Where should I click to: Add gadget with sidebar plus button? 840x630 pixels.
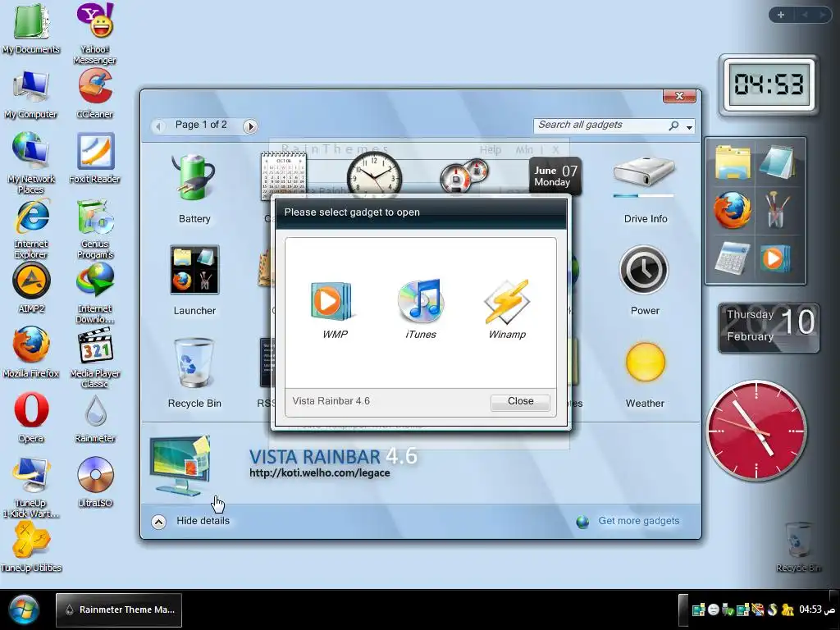click(781, 15)
